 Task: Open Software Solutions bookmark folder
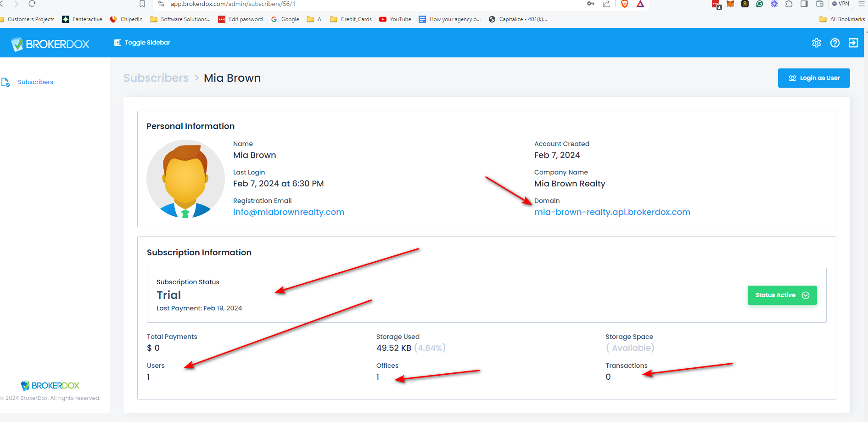180,19
